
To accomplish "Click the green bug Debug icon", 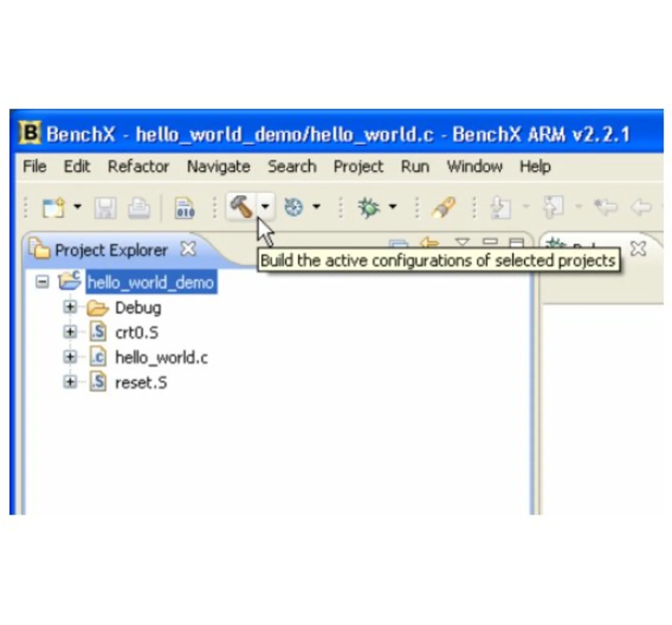I will [369, 207].
